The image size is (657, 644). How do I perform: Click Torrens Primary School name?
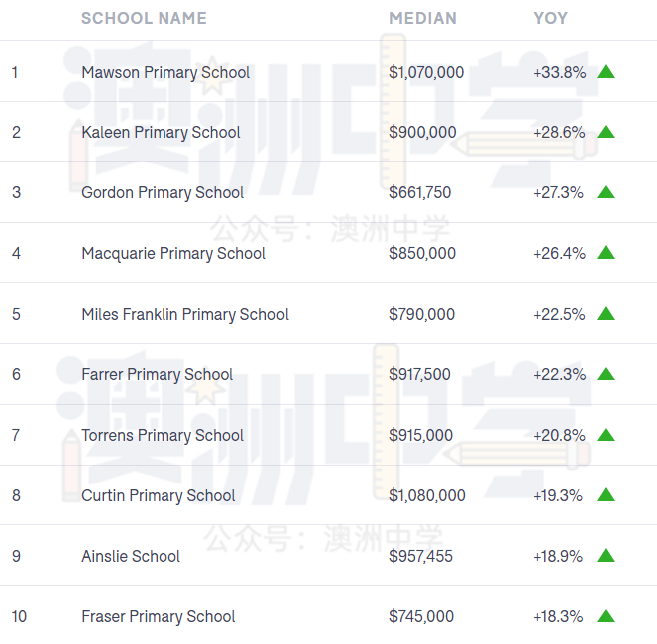click(163, 435)
